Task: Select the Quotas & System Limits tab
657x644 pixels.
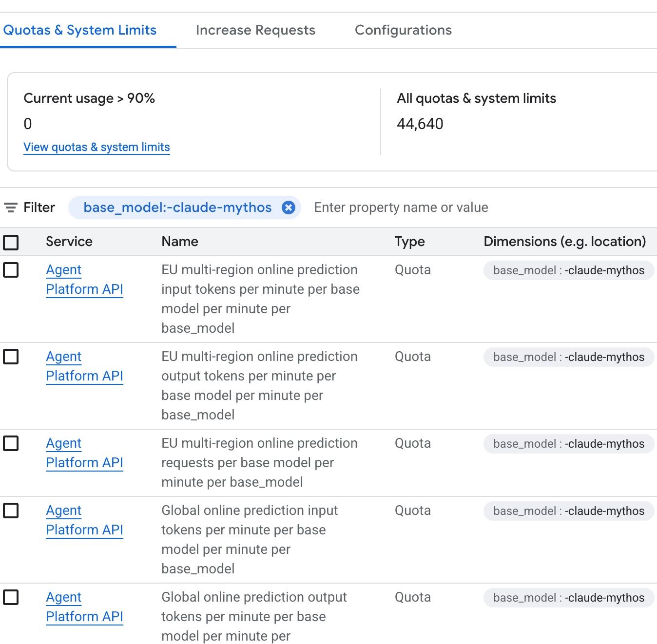Action: tap(80, 30)
